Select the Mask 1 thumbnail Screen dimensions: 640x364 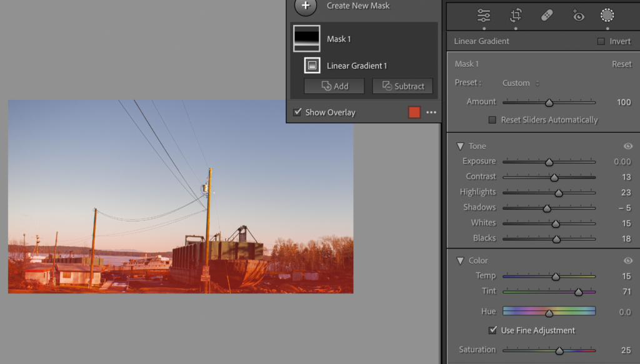[x=306, y=39]
